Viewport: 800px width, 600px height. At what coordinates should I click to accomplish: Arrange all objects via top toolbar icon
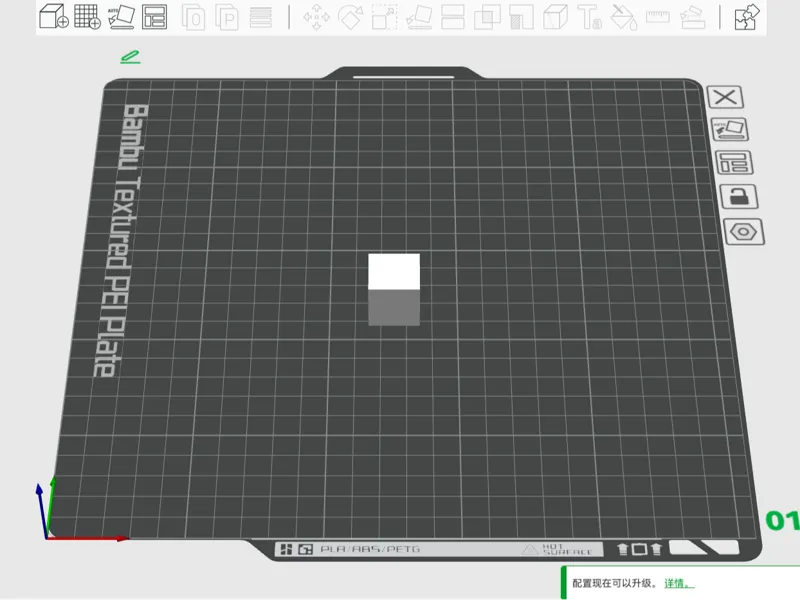click(x=155, y=16)
